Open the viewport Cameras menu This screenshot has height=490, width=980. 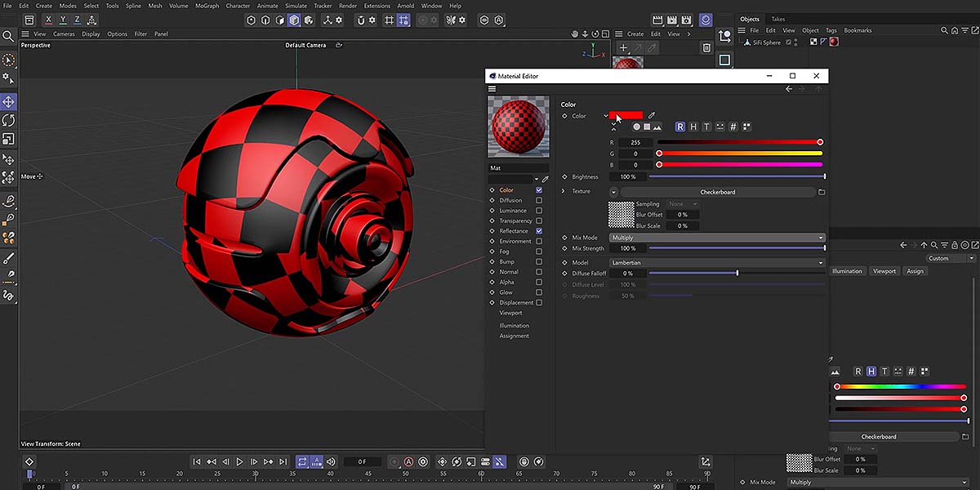coord(64,34)
